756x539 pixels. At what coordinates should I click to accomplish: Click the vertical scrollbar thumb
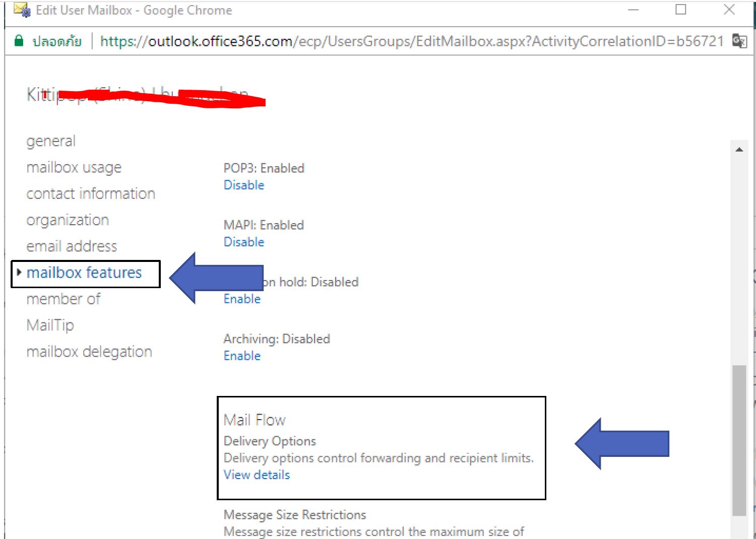point(739,440)
